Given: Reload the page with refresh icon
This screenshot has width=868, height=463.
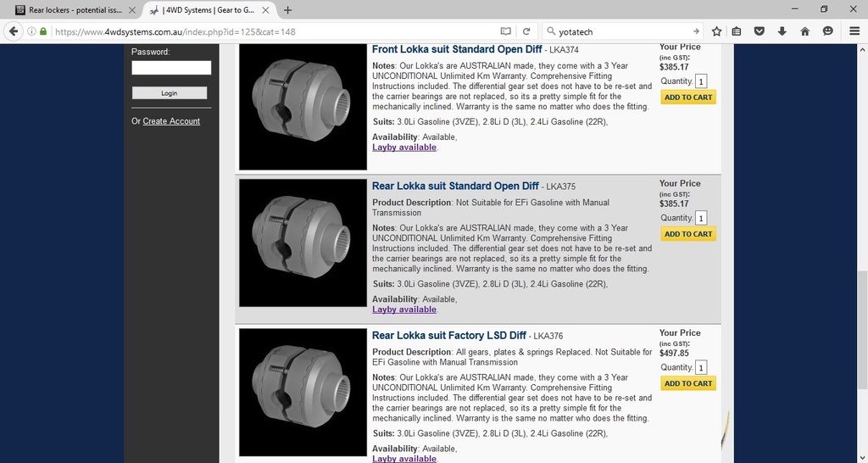Looking at the screenshot, I should (526, 31).
